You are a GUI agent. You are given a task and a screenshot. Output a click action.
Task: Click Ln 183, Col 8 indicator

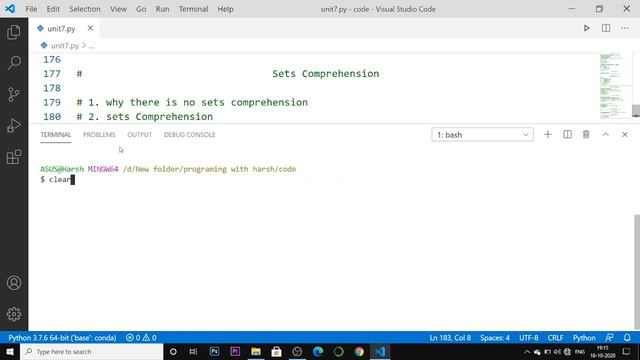click(450, 338)
